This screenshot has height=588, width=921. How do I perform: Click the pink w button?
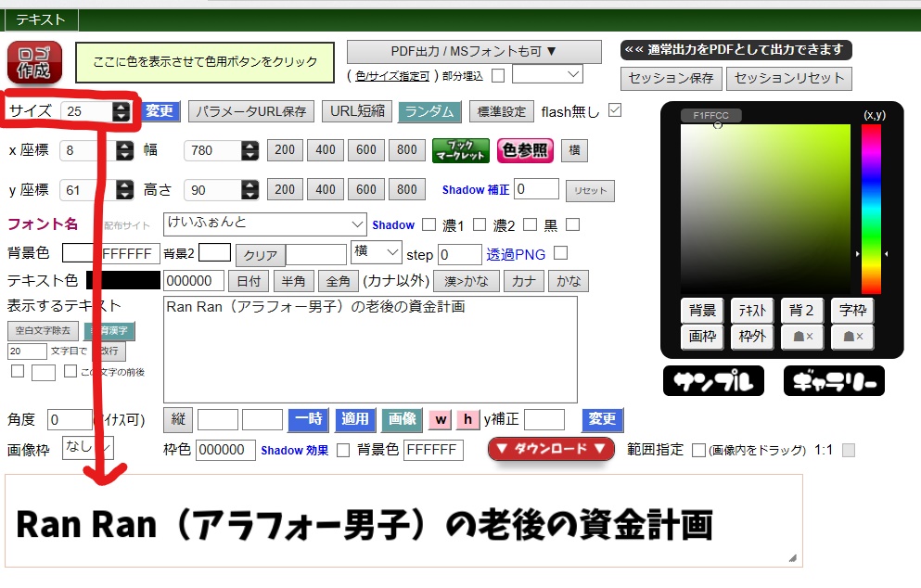pyautogui.click(x=441, y=419)
